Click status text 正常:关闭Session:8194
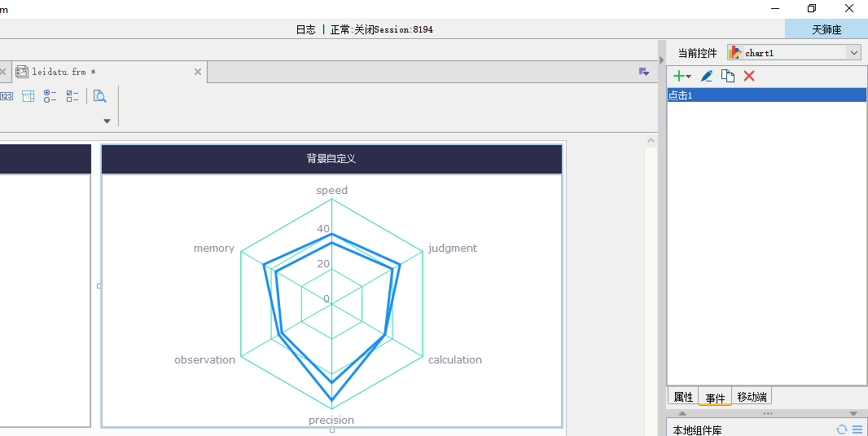The height and width of the screenshot is (436, 868). (x=381, y=30)
